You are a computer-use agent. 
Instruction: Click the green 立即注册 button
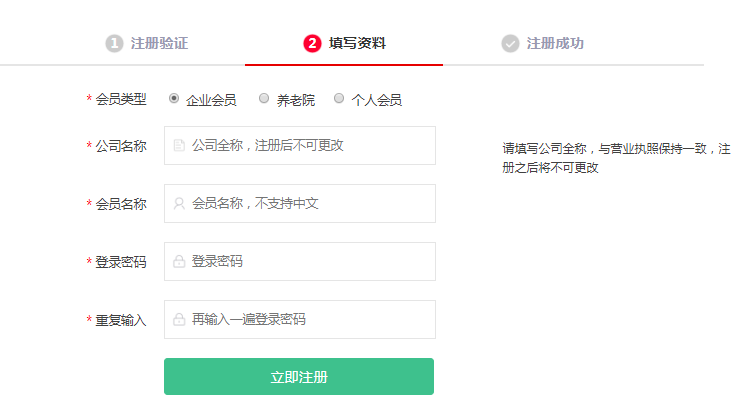coord(299,376)
